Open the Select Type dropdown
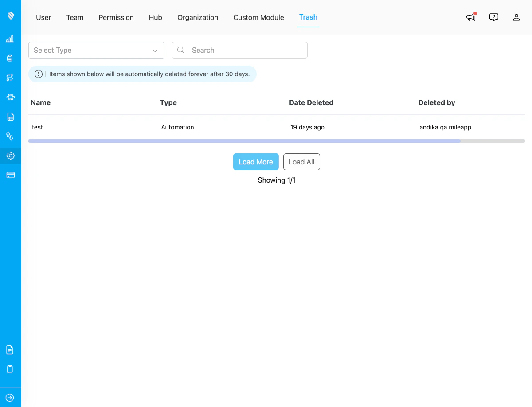 click(96, 50)
